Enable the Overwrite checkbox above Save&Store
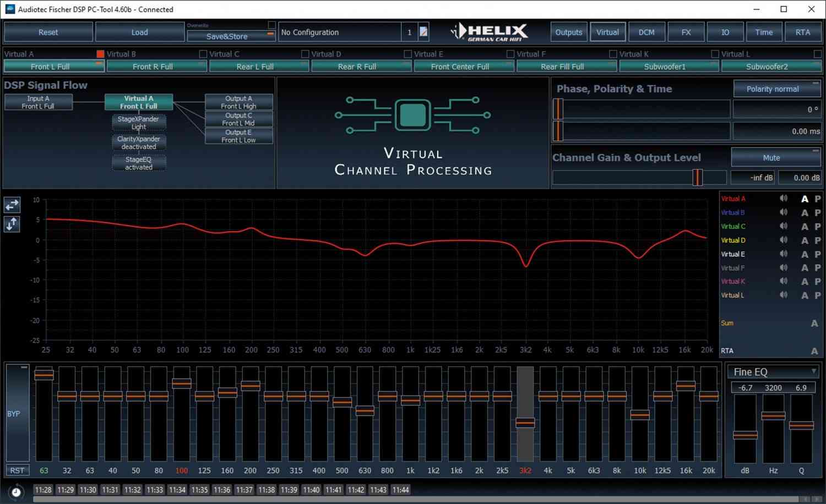 pos(271,25)
